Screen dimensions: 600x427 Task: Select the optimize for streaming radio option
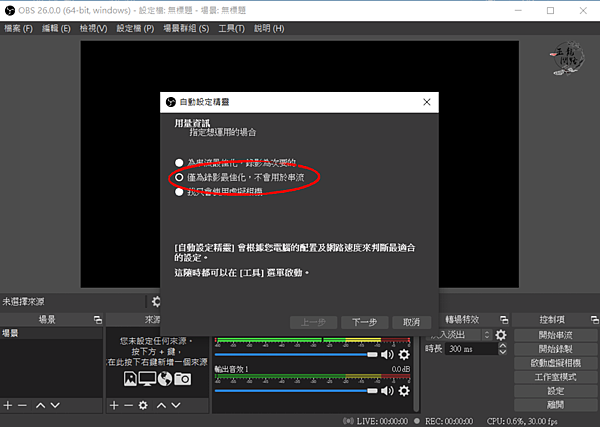pos(179,163)
